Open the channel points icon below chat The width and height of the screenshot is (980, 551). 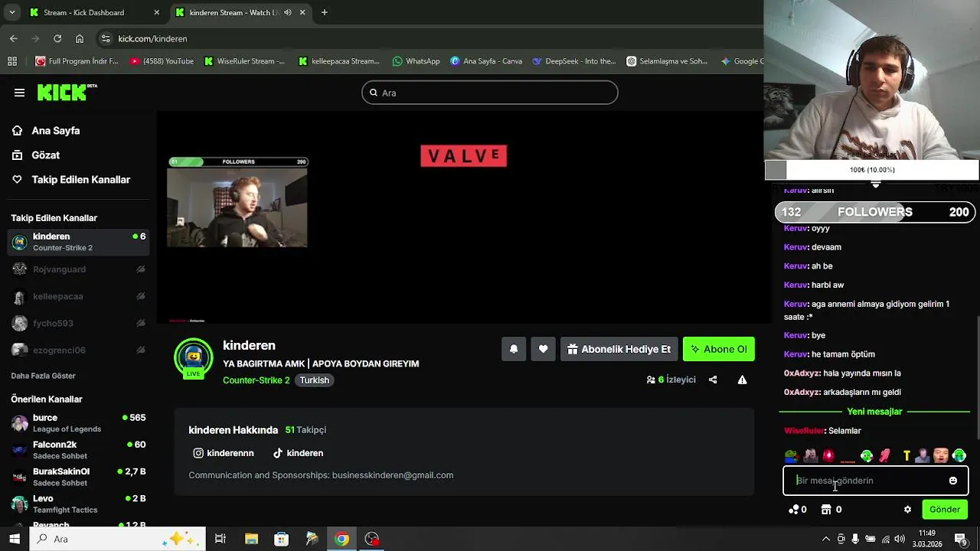coord(798,510)
